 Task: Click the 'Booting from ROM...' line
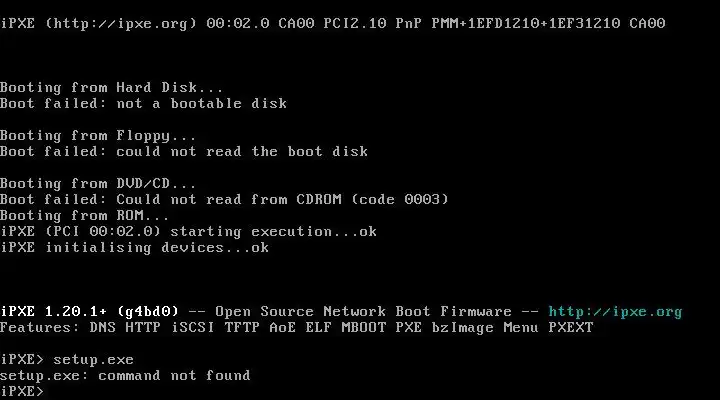pyautogui.click(x=84, y=215)
